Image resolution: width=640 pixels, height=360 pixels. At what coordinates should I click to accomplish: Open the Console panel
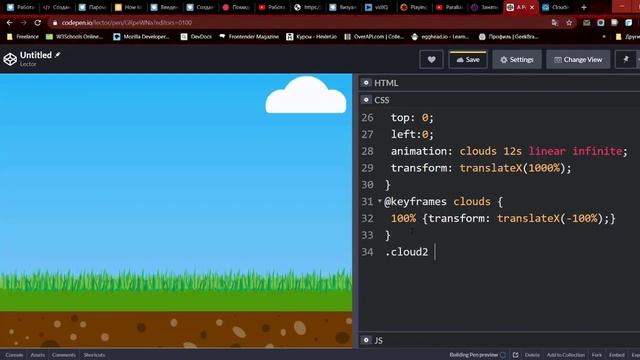click(x=14, y=355)
